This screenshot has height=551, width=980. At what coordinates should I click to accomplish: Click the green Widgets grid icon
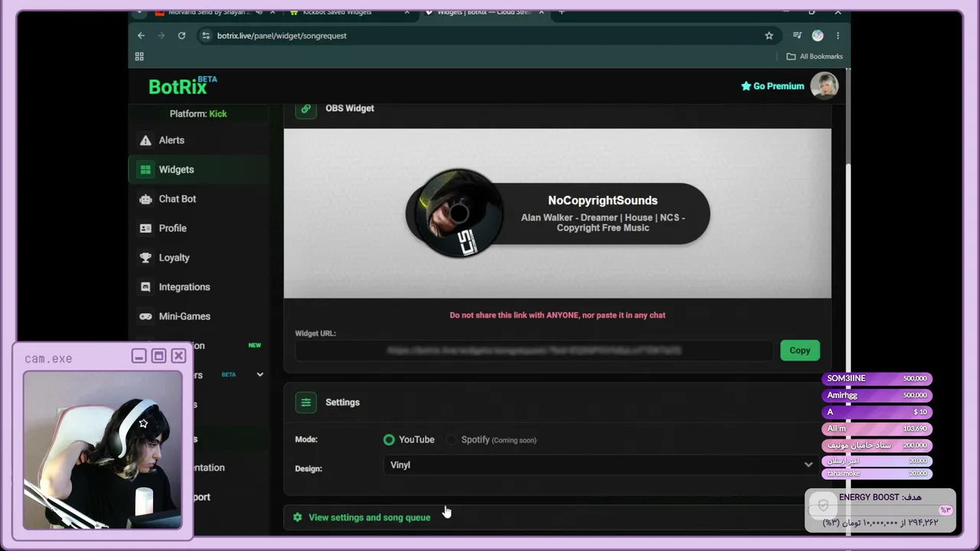pyautogui.click(x=145, y=170)
